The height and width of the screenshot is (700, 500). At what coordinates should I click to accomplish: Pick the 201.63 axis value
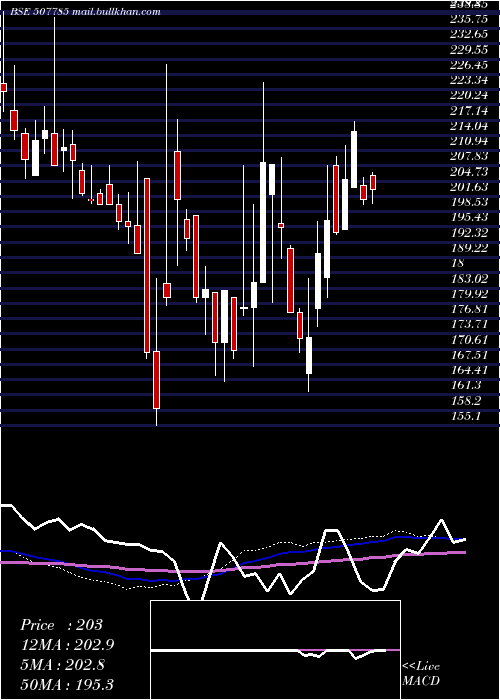coord(467,187)
